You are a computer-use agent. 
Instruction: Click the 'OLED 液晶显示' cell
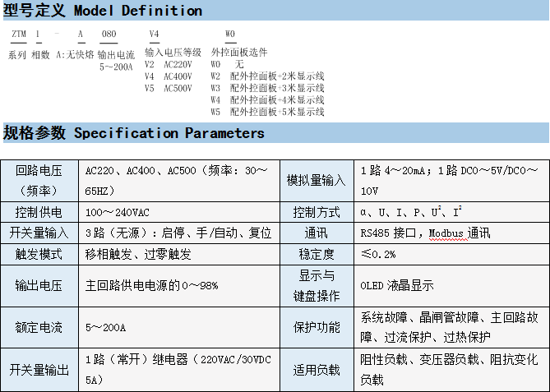coord(452,286)
